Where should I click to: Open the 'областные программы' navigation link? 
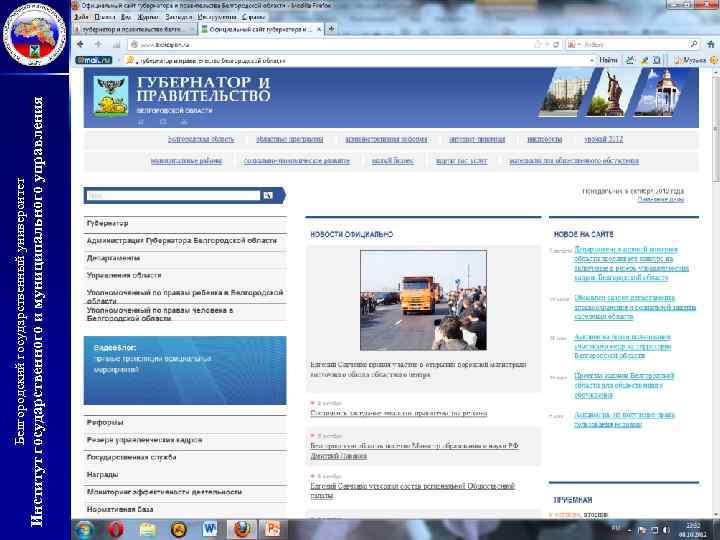[x=290, y=139]
